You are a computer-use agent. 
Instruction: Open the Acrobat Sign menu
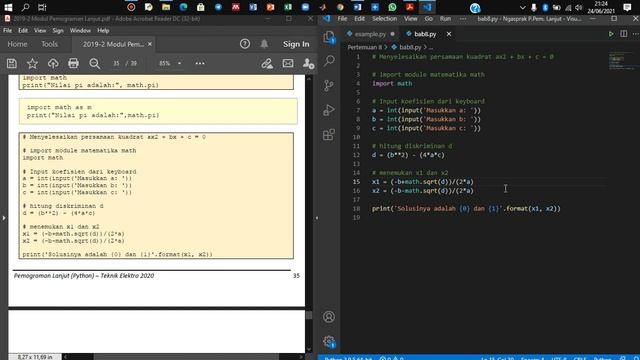pyautogui.click(x=58, y=31)
